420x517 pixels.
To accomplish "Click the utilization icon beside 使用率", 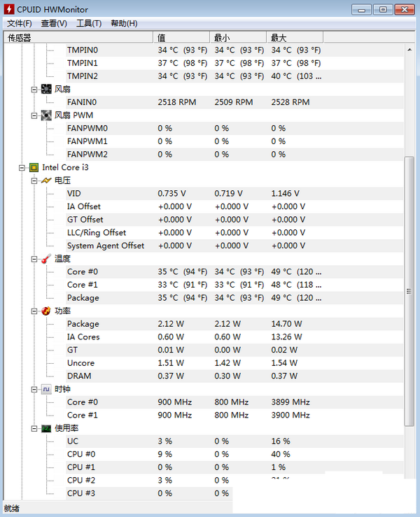I will (x=46, y=428).
